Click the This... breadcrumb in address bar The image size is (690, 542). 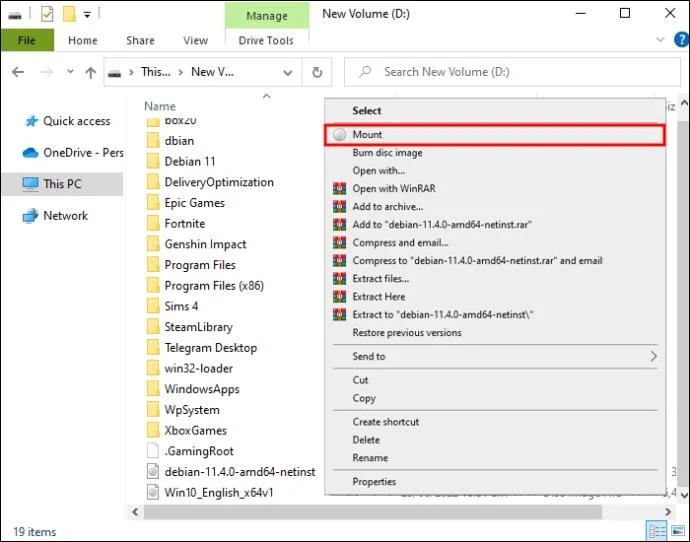coord(156,72)
